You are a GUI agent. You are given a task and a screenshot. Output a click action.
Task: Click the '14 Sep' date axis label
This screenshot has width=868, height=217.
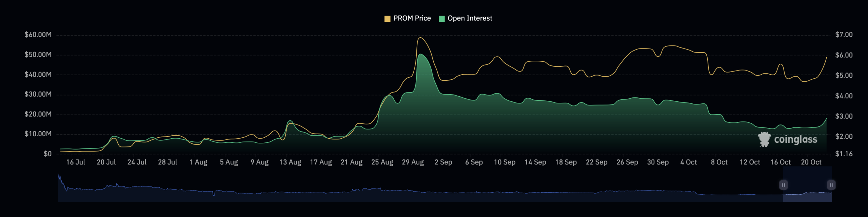pos(535,162)
